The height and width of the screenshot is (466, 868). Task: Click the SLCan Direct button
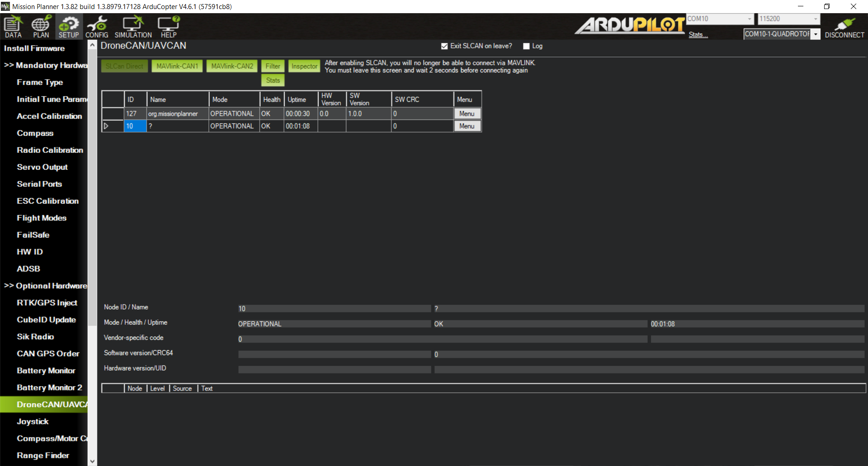(x=124, y=66)
